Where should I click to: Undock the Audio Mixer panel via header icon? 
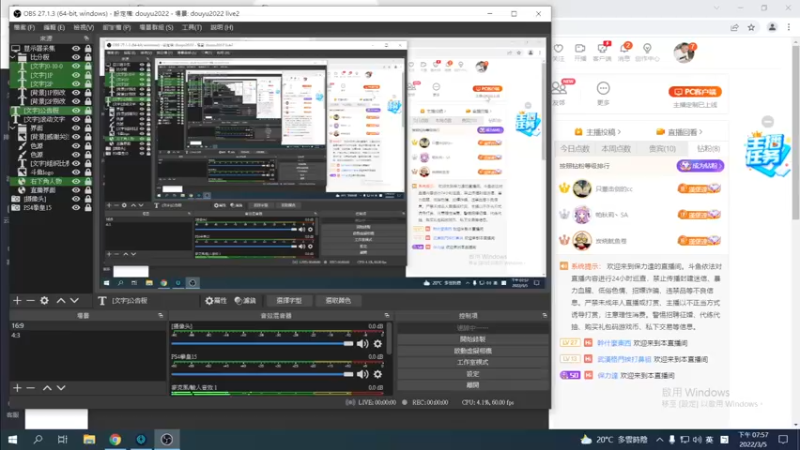pyautogui.click(x=387, y=316)
